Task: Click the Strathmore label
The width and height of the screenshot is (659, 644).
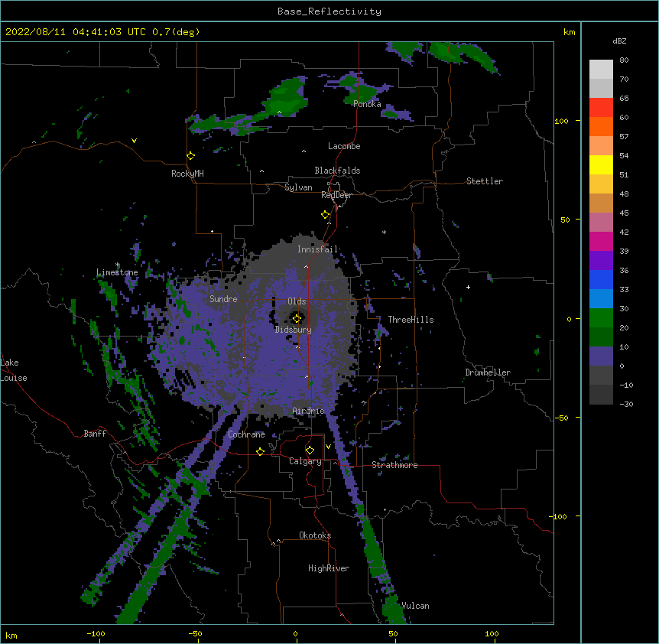Action: click(394, 465)
